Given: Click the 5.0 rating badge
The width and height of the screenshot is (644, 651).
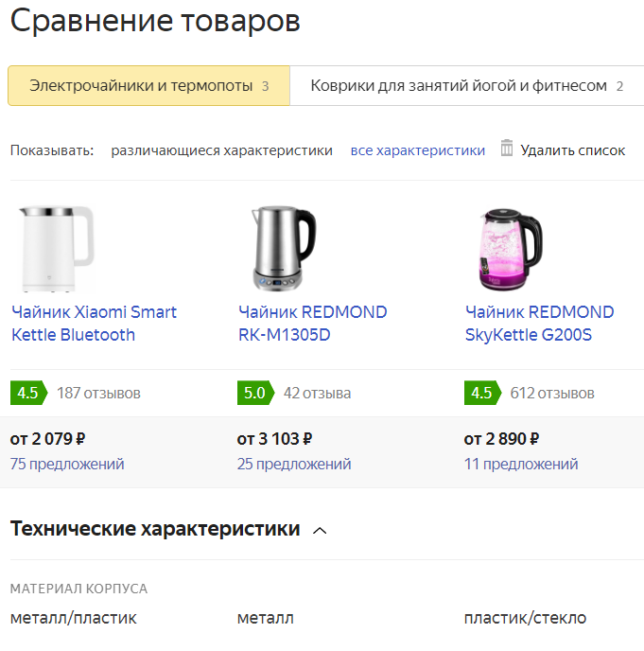Looking at the screenshot, I should pyautogui.click(x=255, y=393).
